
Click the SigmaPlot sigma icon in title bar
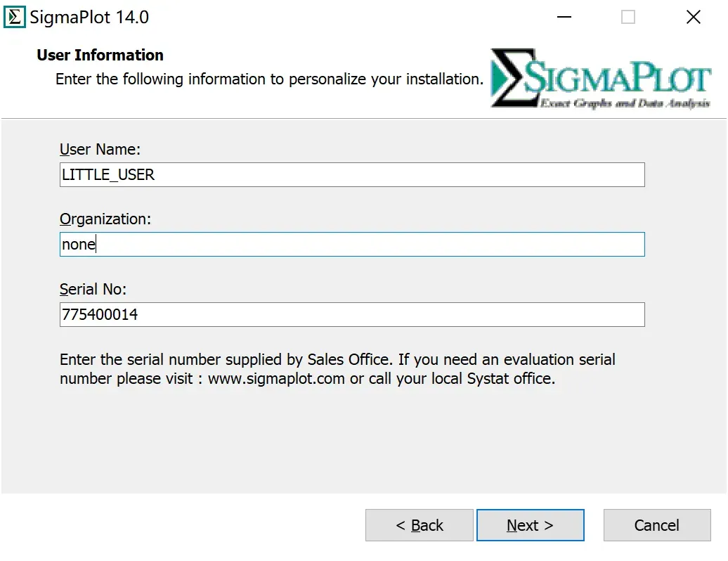click(14, 17)
